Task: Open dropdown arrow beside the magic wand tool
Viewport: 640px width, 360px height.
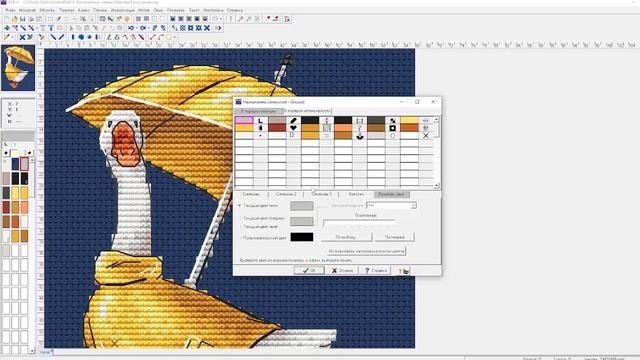Action: 12,37
